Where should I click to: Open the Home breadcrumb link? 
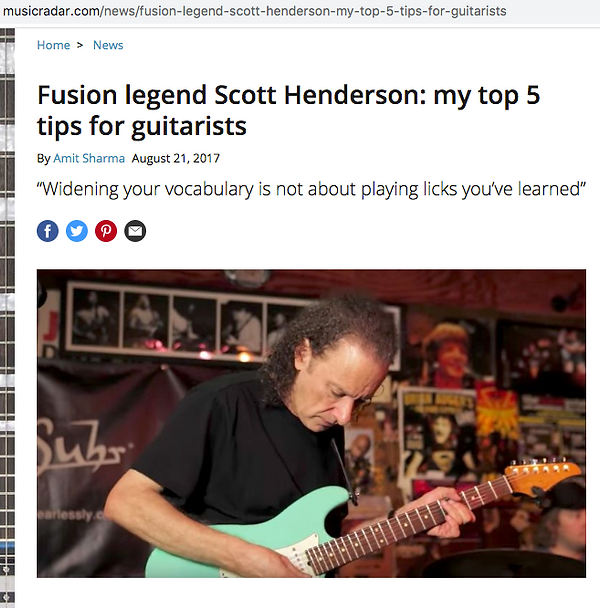click(x=54, y=45)
